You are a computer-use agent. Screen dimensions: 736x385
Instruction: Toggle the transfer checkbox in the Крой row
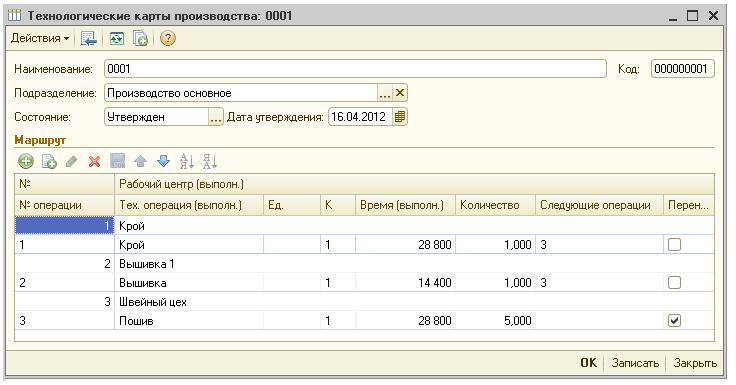(x=674, y=244)
